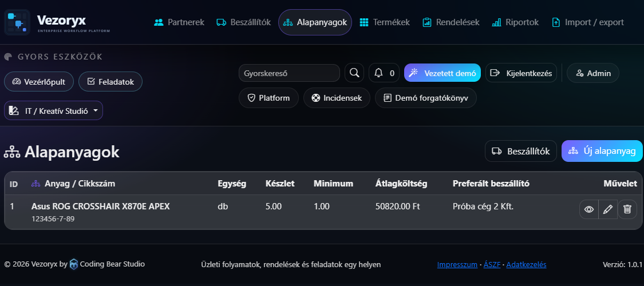Open the Platform shield button

(x=268, y=98)
